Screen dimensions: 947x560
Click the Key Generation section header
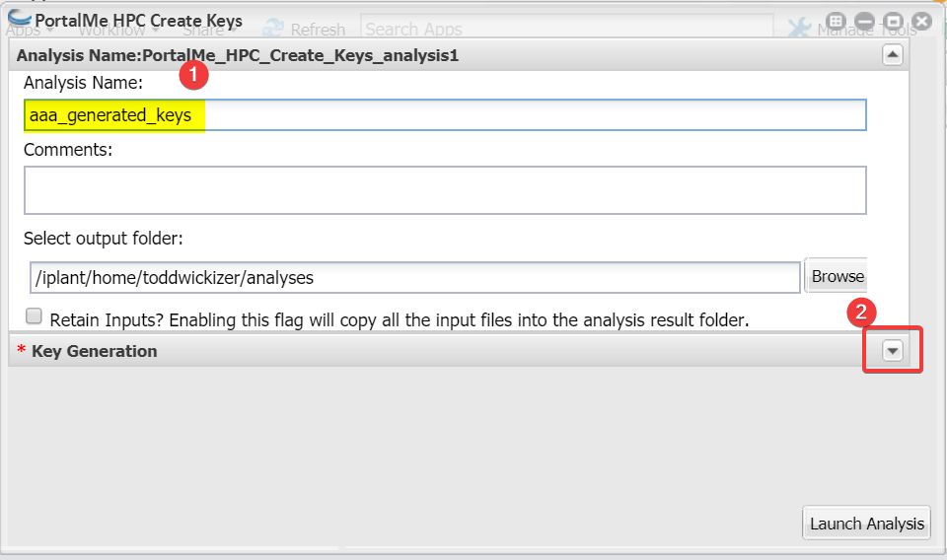pos(459,351)
